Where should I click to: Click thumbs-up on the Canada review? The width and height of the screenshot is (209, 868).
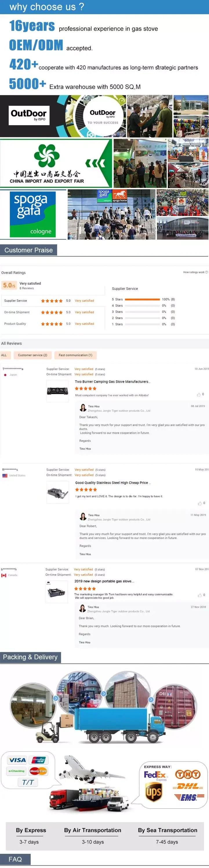[199, 595]
